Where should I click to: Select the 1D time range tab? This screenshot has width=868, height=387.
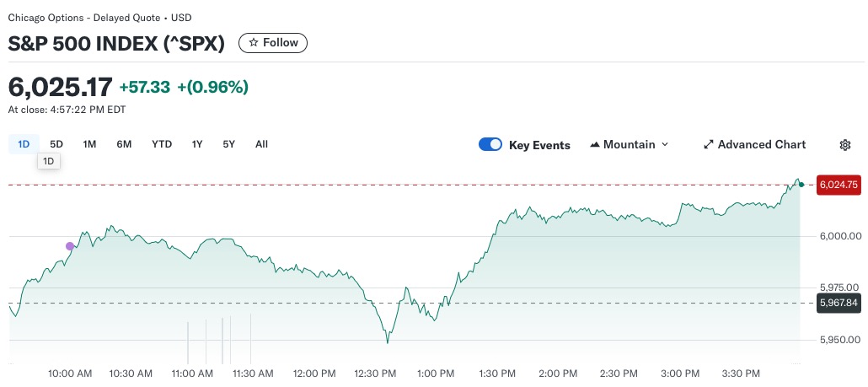[24, 144]
